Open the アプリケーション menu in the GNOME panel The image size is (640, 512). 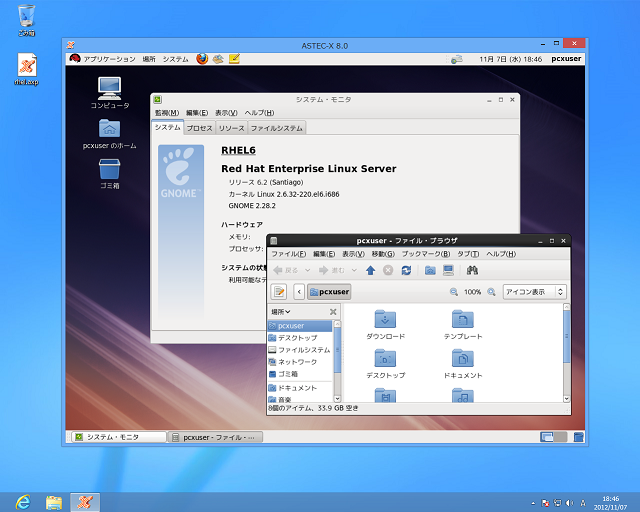tap(102, 59)
